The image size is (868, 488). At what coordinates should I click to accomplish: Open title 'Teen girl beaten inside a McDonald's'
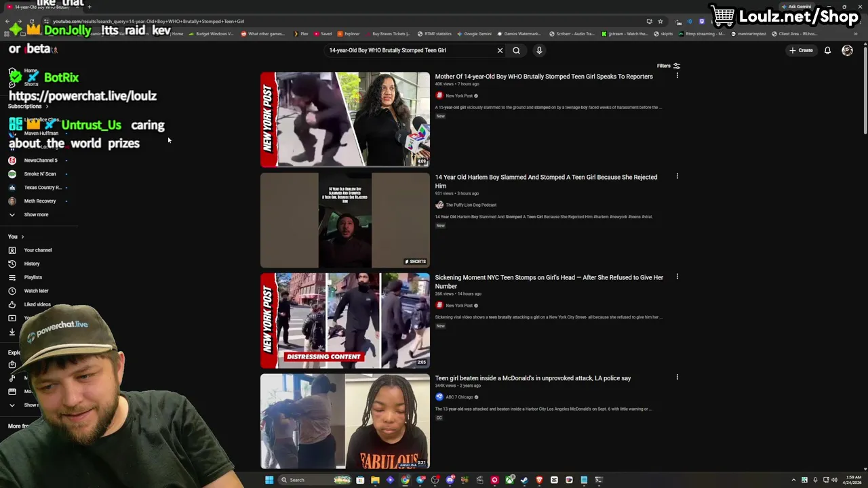533,378
